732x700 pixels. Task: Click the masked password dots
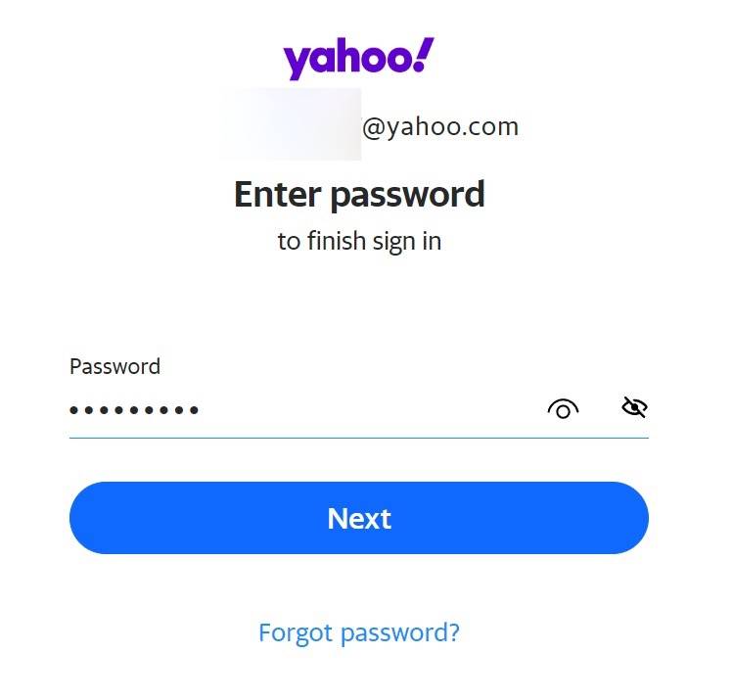[x=134, y=410]
